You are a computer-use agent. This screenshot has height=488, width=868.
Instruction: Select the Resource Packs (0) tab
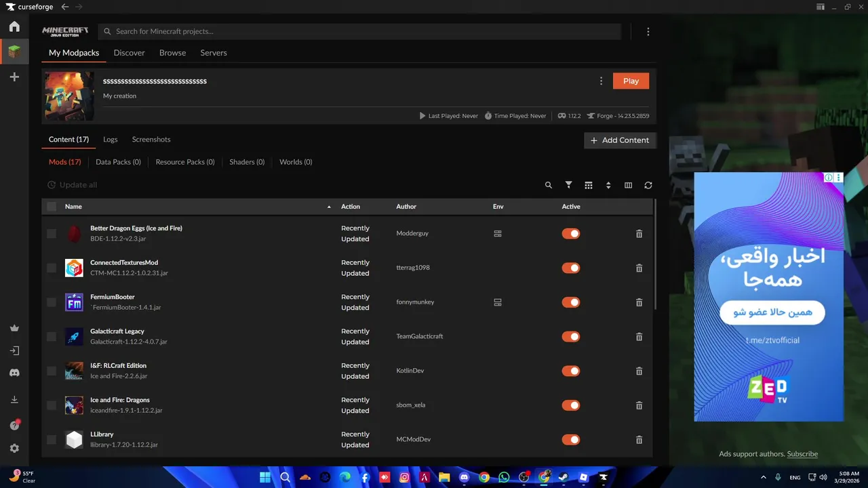point(185,162)
